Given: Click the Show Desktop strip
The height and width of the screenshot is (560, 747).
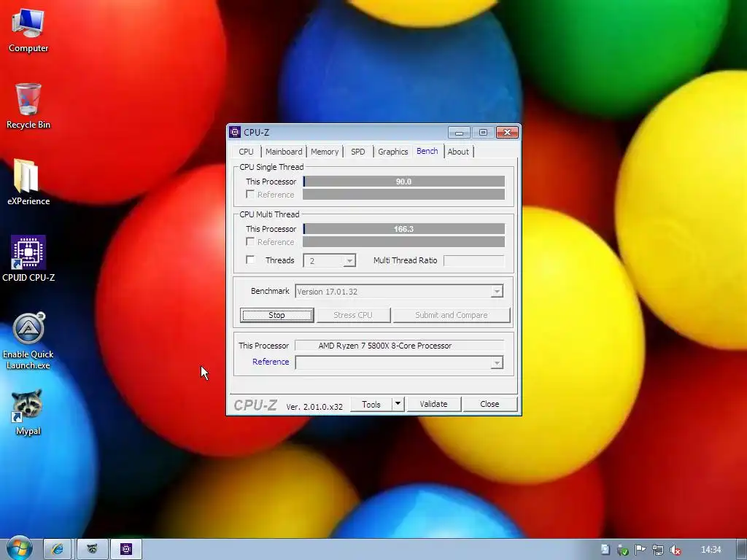Looking at the screenshot, I should (x=741, y=550).
